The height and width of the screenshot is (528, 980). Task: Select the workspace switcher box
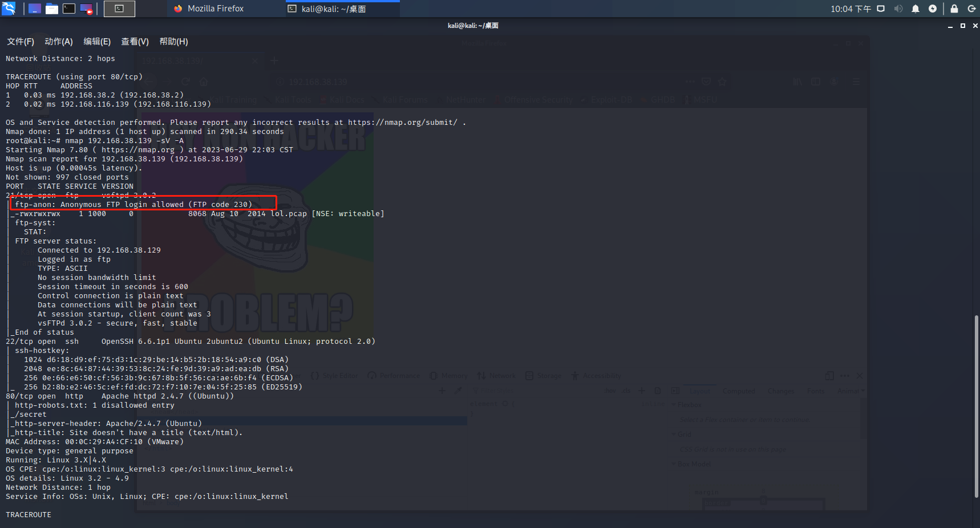coord(119,9)
